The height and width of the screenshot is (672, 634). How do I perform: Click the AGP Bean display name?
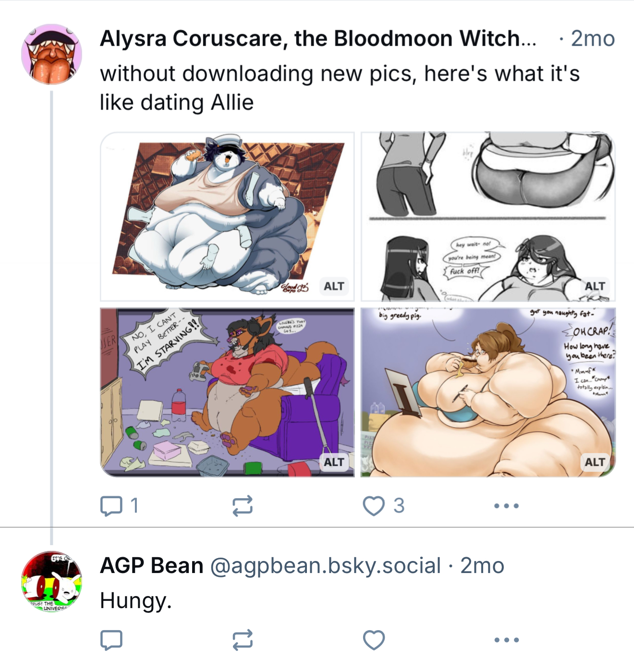[152, 565]
